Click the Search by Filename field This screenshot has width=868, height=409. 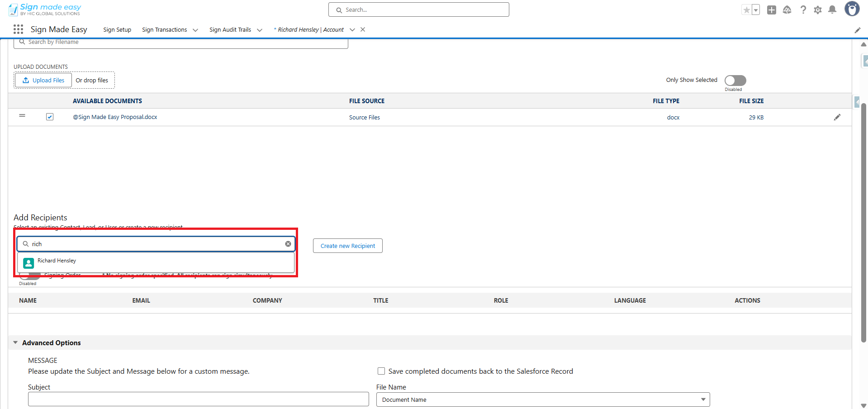(181, 42)
